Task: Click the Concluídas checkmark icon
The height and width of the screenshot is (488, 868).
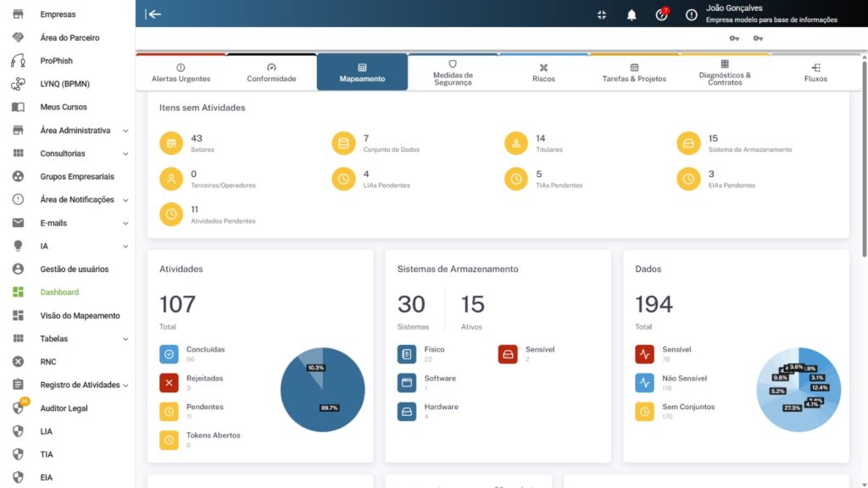Action: [169, 354]
